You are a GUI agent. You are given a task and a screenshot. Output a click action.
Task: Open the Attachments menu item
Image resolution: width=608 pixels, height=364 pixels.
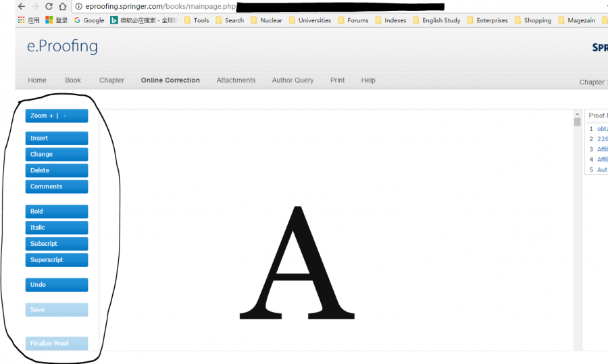tap(236, 80)
